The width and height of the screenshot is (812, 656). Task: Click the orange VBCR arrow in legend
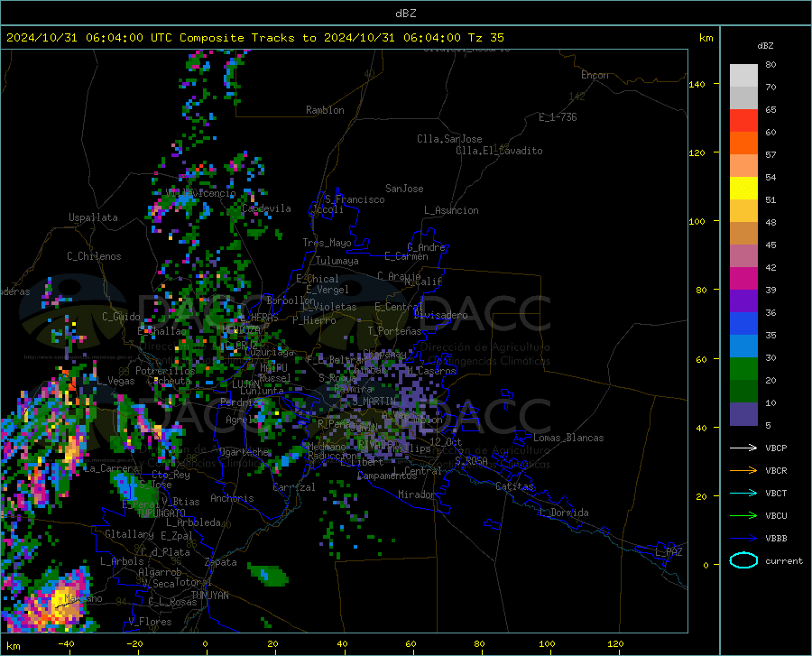point(743,471)
